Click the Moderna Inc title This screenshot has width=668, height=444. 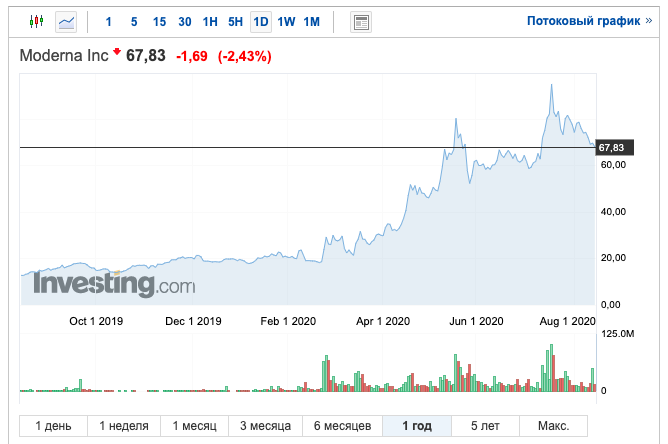[x=64, y=56]
